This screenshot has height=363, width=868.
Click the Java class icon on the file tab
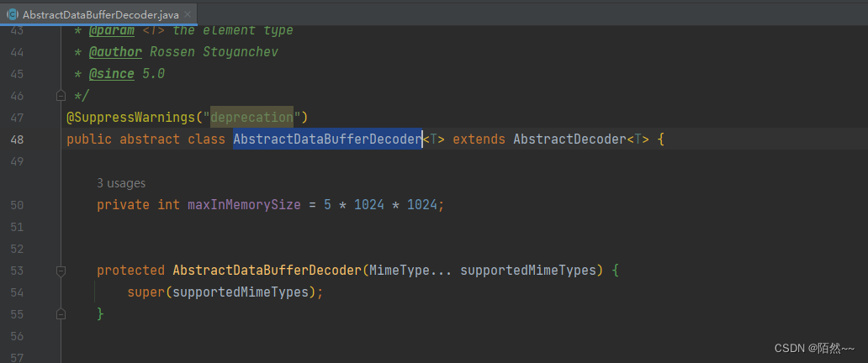pos(12,15)
